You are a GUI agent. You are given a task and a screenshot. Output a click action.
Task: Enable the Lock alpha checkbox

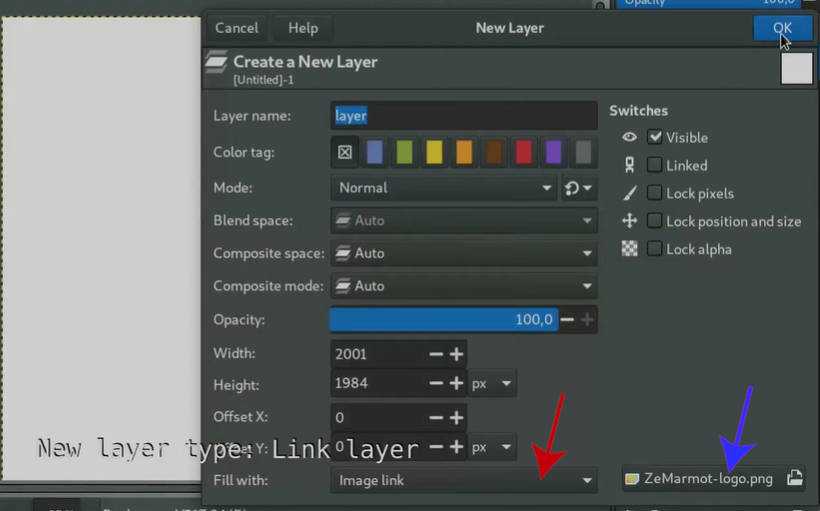point(655,249)
